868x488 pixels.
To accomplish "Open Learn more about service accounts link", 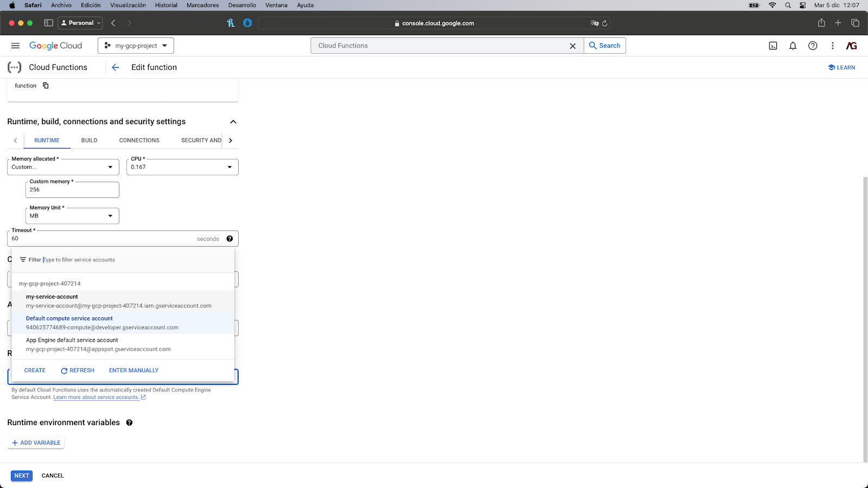I will pyautogui.click(x=96, y=397).
